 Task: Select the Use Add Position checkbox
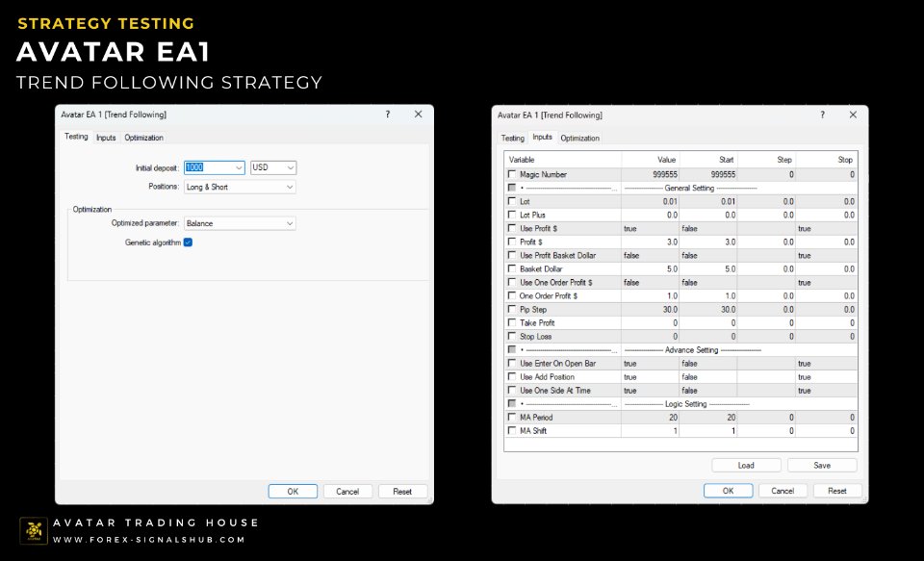click(512, 377)
